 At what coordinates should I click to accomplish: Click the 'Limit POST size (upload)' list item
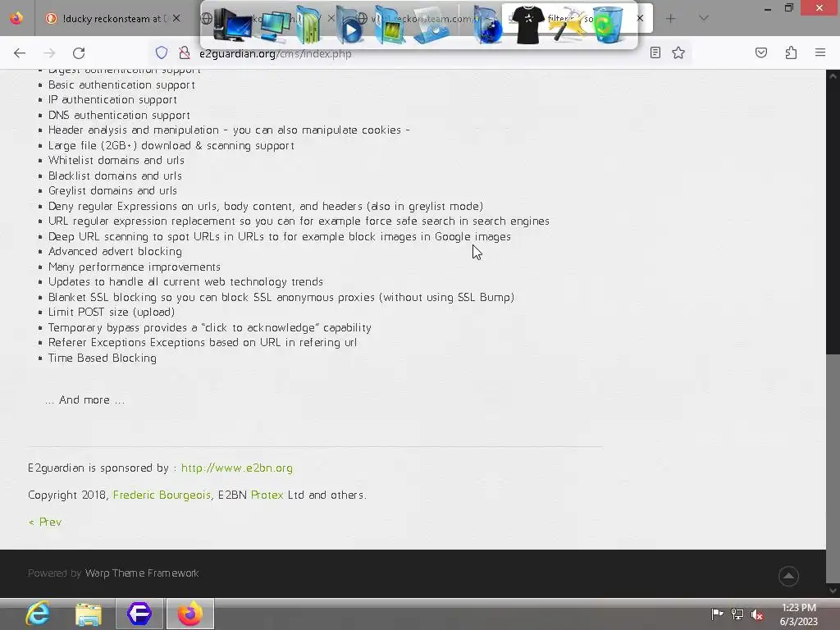pyautogui.click(x=112, y=313)
